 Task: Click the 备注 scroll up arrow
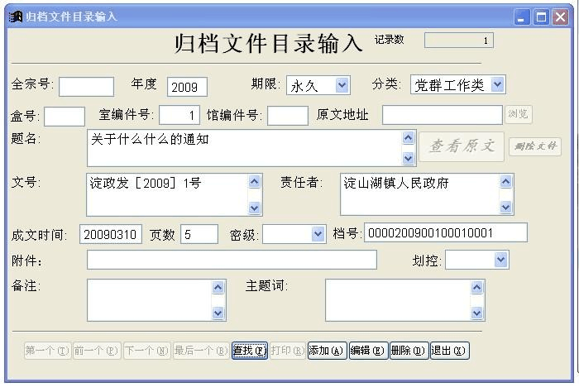pyautogui.click(x=218, y=287)
